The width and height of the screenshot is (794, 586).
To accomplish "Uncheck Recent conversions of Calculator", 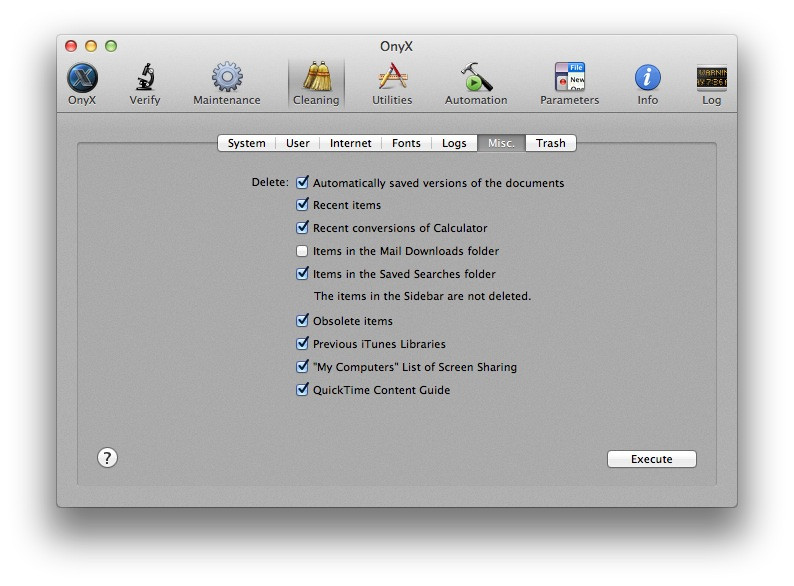I will pos(302,227).
